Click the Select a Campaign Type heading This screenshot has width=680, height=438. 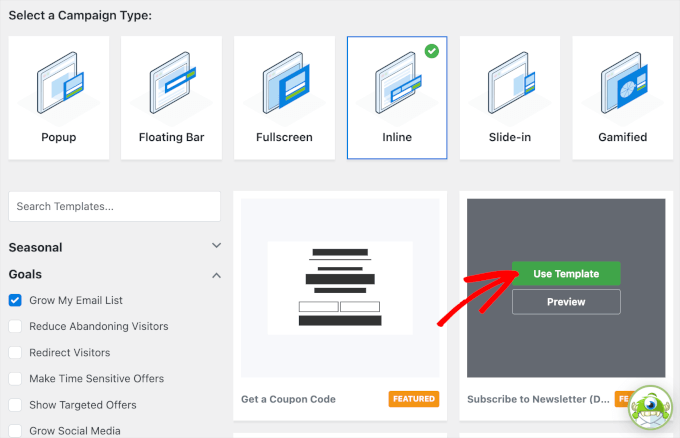(x=80, y=16)
